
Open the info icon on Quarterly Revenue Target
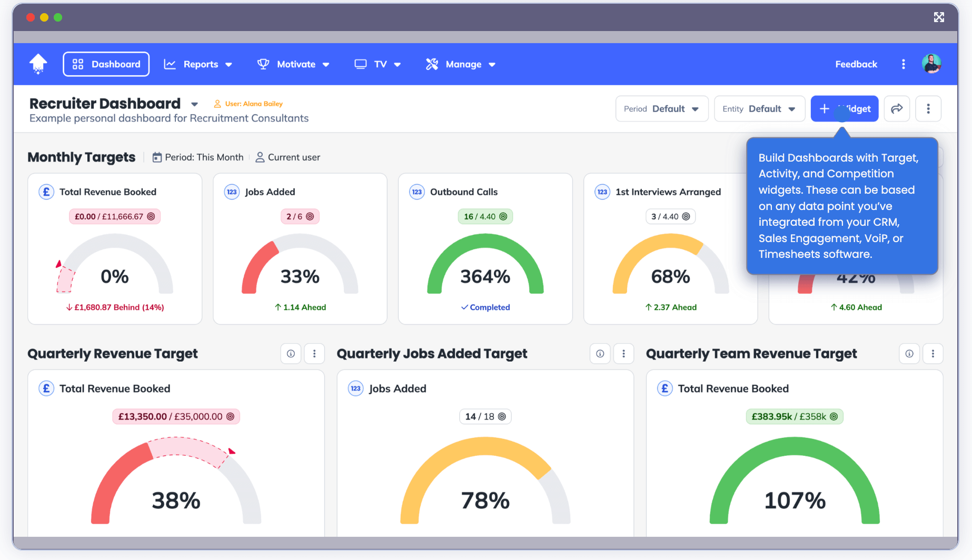[x=290, y=353]
